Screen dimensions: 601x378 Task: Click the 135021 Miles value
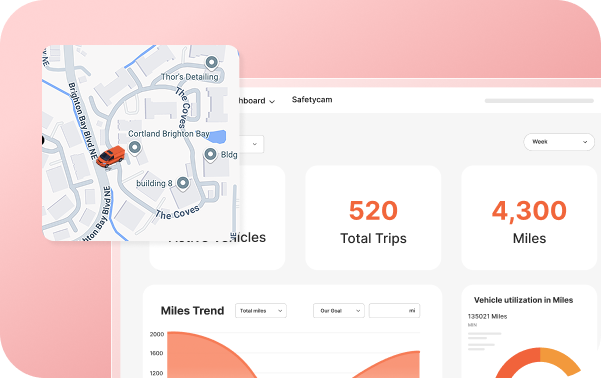[x=488, y=316]
